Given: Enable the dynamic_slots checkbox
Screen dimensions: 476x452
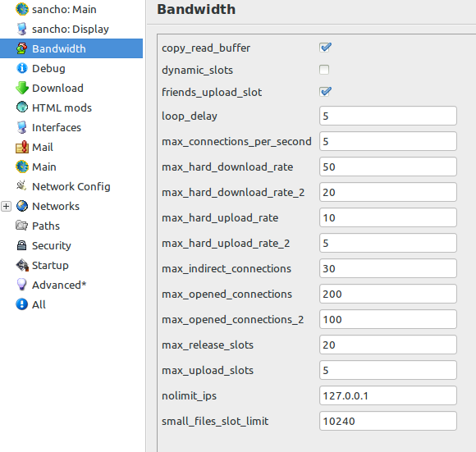Looking at the screenshot, I should (324, 70).
